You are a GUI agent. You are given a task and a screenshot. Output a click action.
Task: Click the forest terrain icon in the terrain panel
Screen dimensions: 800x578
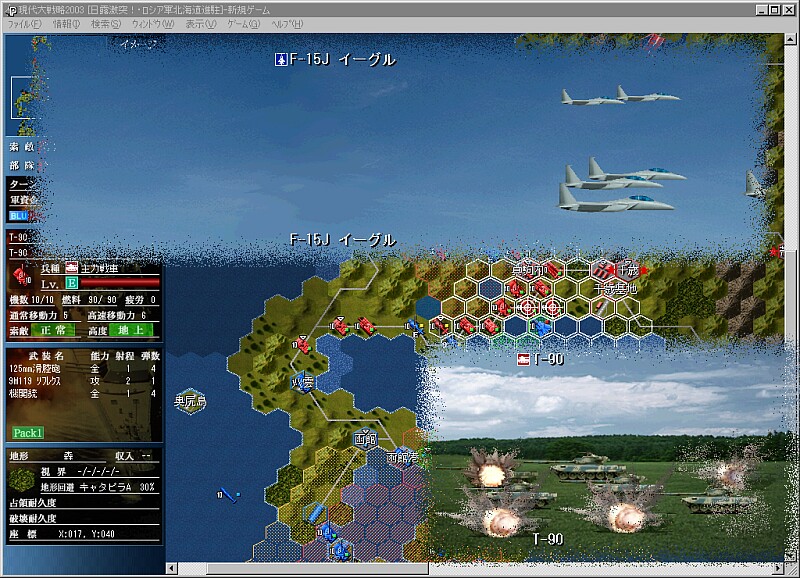point(22,480)
